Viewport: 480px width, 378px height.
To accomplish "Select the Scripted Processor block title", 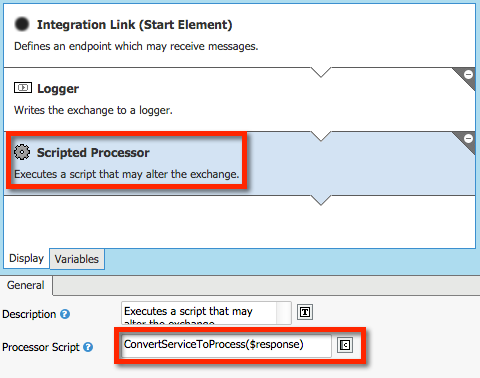I will [x=93, y=153].
